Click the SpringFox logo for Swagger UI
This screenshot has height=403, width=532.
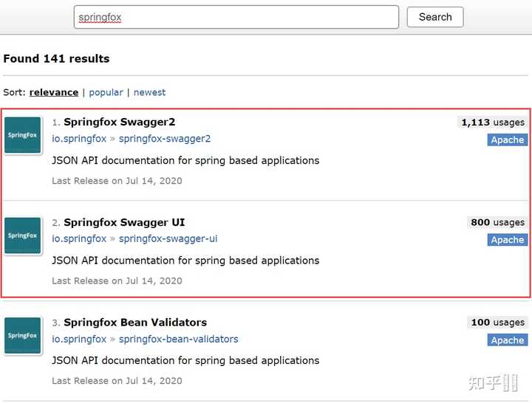[23, 235]
